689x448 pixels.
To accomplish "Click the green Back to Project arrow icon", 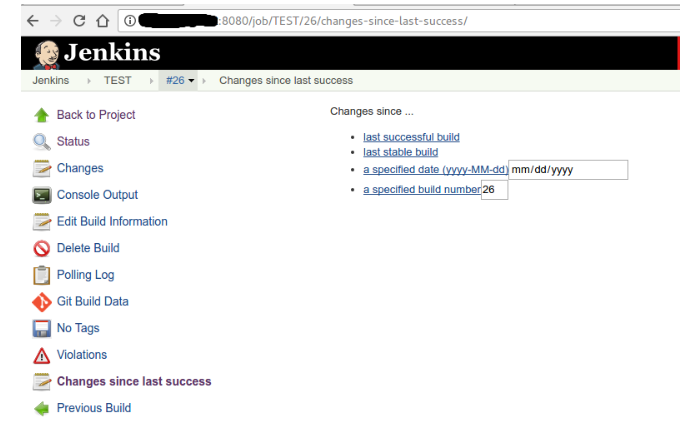I will tap(41, 115).
